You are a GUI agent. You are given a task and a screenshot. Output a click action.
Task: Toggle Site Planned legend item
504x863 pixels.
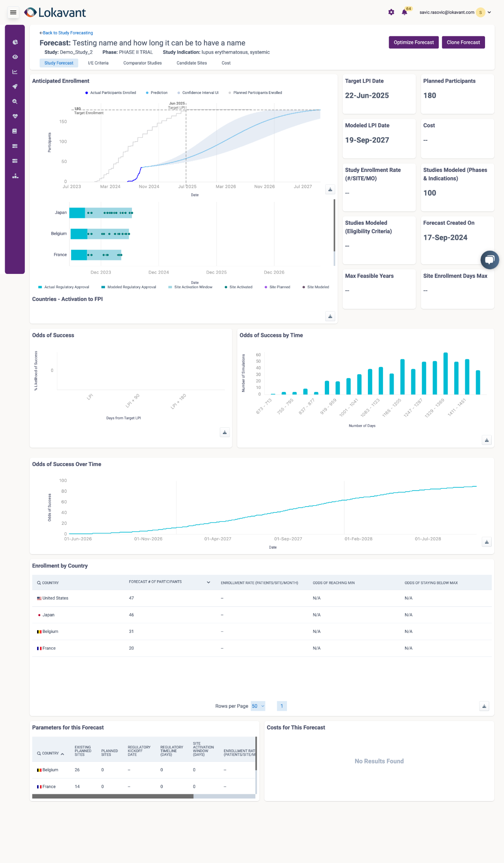pyautogui.click(x=277, y=287)
